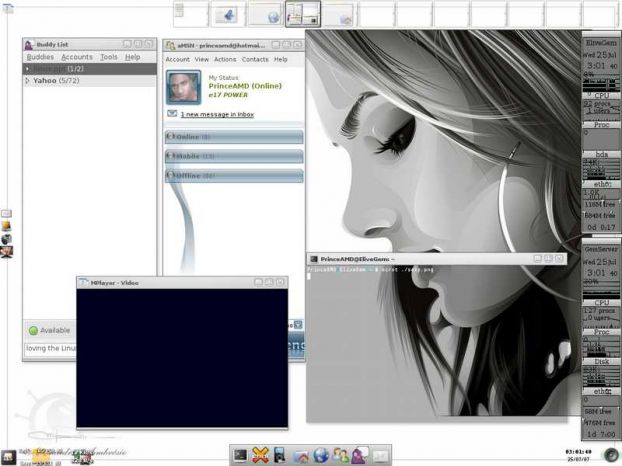Click the grey last icon in dock
Screen dimensions: 622x466
(381, 456)
